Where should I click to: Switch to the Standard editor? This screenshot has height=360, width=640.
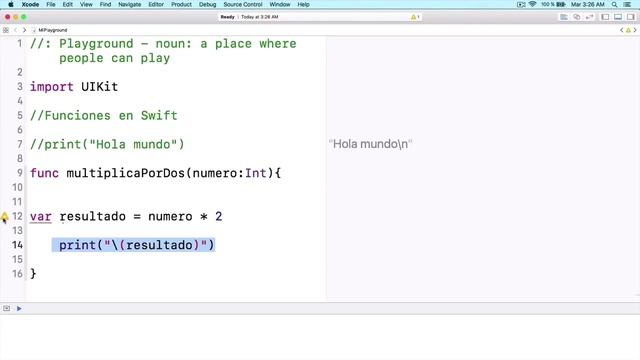pos(564,17)
